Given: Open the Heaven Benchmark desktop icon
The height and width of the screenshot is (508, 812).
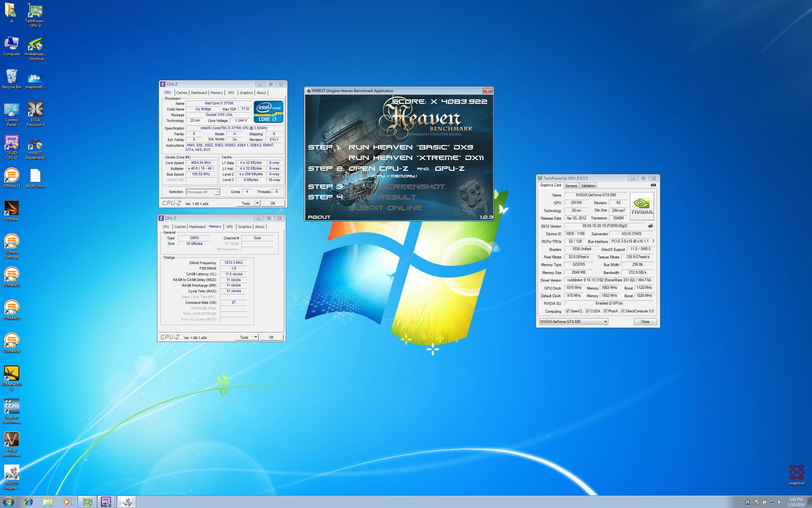Looking at the screenshot, I should click(11, 411).
